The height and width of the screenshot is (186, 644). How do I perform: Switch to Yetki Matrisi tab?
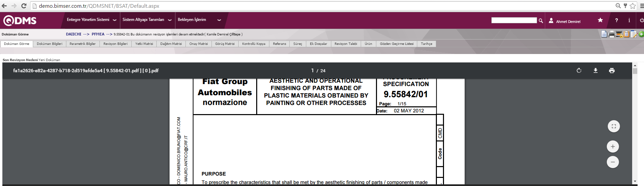[144, 44]
